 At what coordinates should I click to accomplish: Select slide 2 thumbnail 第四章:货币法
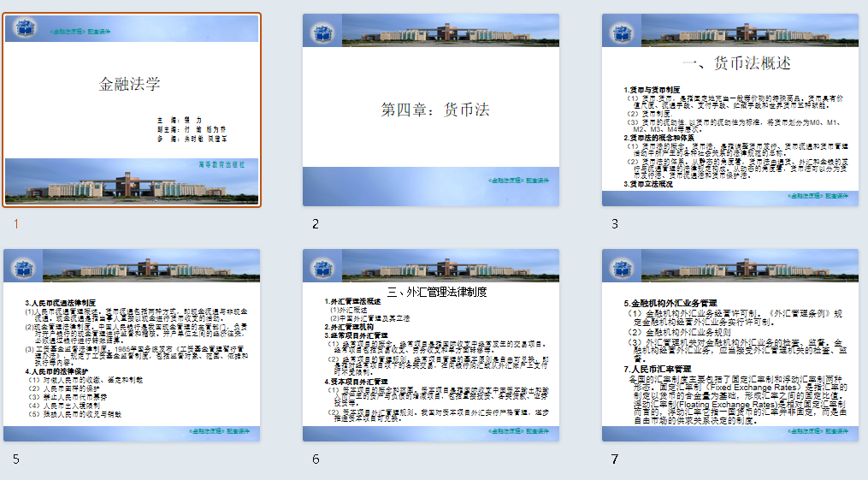[431, 110]
